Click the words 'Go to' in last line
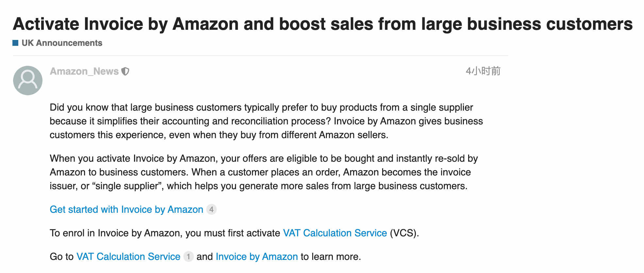 click(x=61, y=257)
